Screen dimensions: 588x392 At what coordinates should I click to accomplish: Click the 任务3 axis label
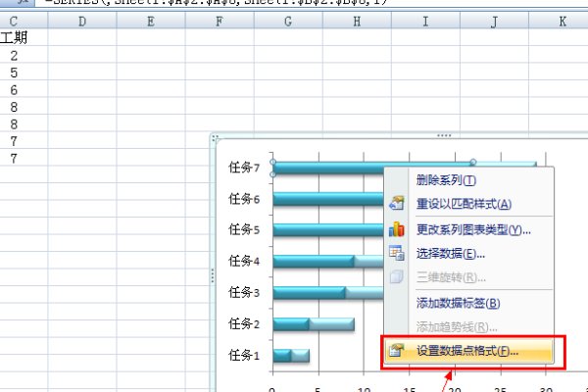[244, 292]
